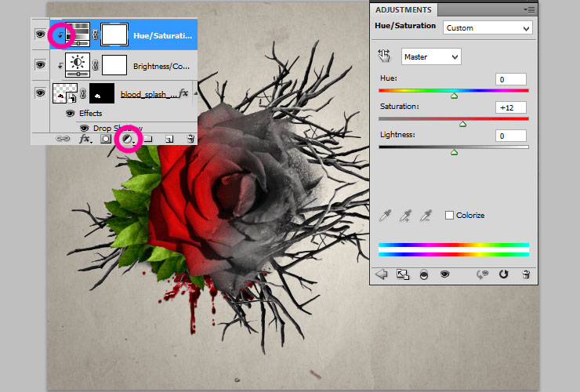Reset adjustment to defaults icon
The height and width of the screenshot is (392, 580).
[x=503, y=274]
